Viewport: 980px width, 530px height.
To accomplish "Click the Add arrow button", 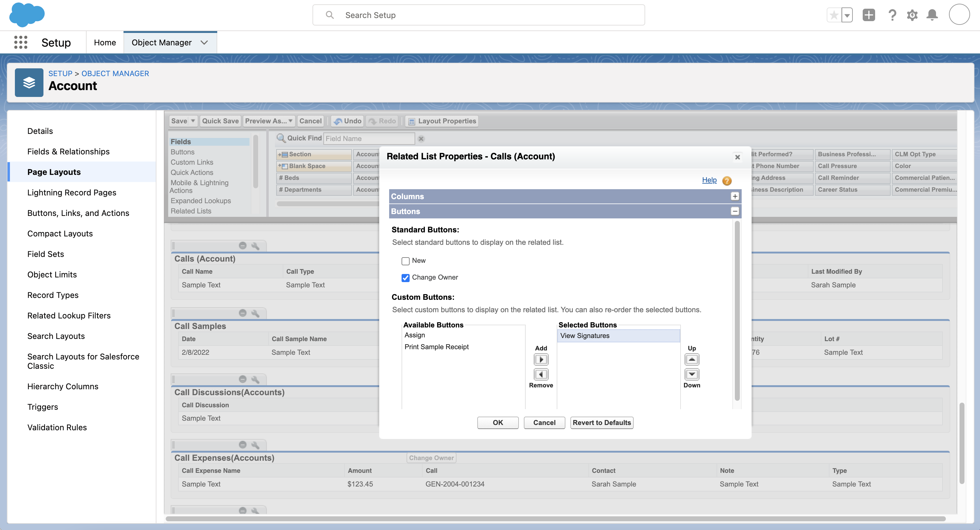I will [541, 359].
